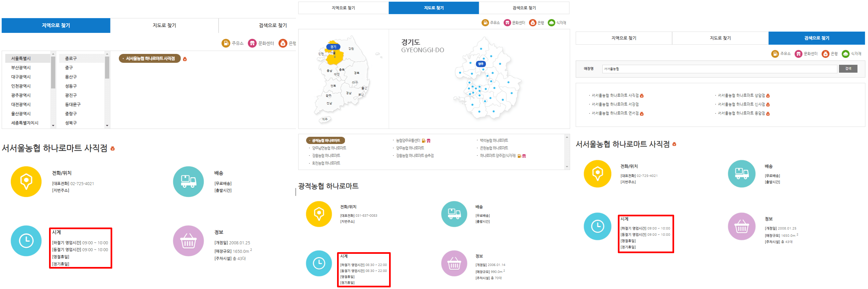
Task: Click culture center icon next to 농협양주유통센터
Action: pyautogui.click(x=429, y=141)
